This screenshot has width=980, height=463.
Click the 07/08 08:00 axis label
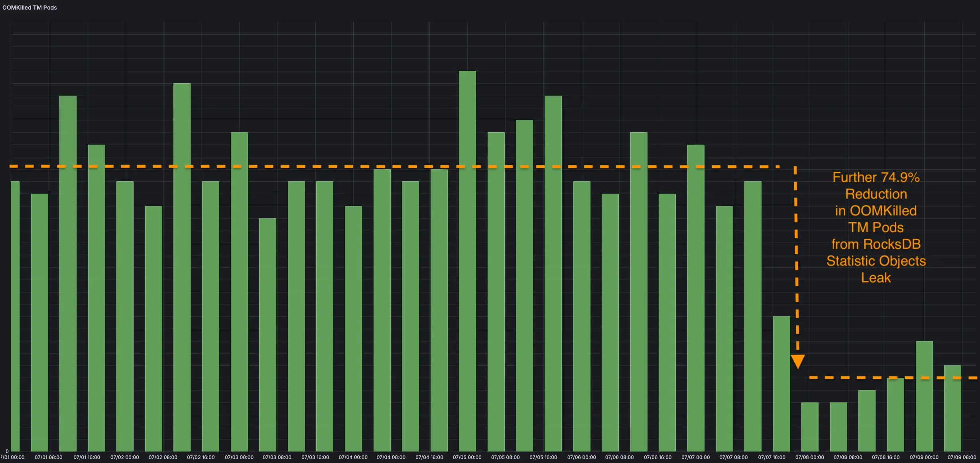(x=848, y=457)
